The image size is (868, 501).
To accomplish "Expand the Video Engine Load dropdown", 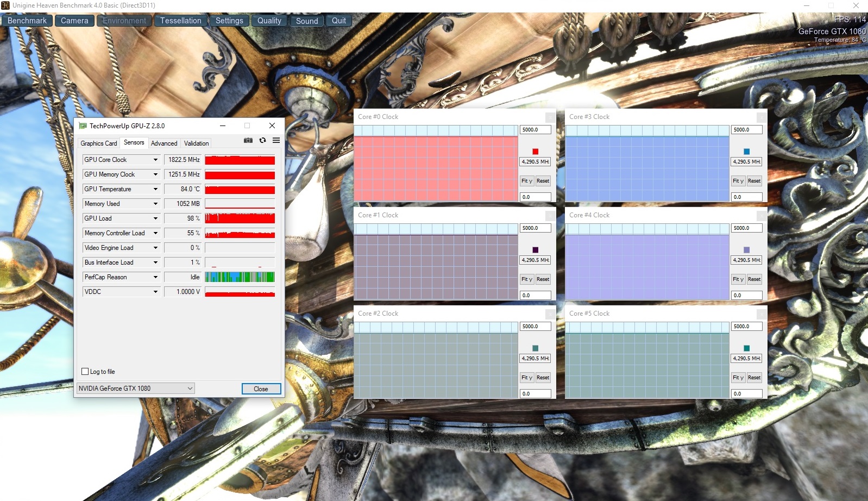I will point(155,248).
